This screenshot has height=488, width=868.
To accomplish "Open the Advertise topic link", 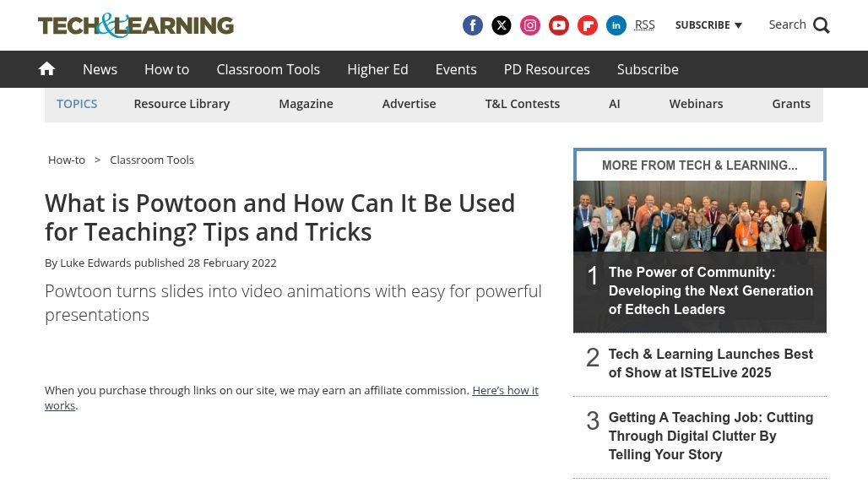I will coord(409,104).
